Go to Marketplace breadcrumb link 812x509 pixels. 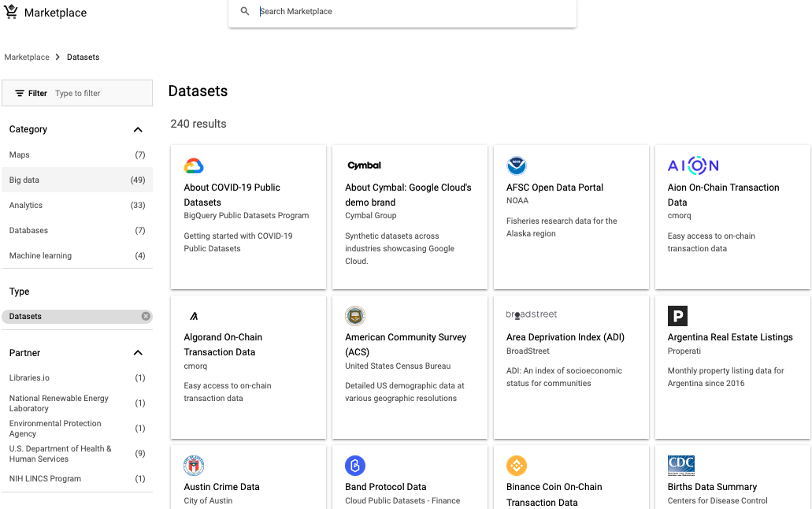pyautogui.click(x=27, y=58)
